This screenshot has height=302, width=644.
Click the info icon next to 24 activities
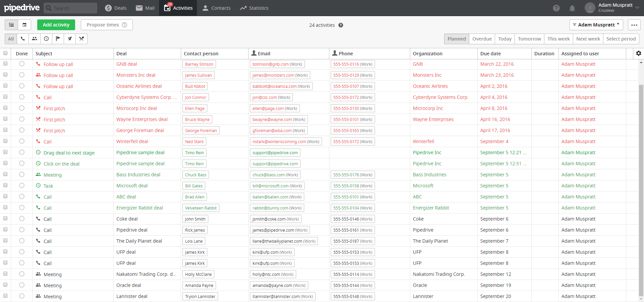tap(341, 25)
